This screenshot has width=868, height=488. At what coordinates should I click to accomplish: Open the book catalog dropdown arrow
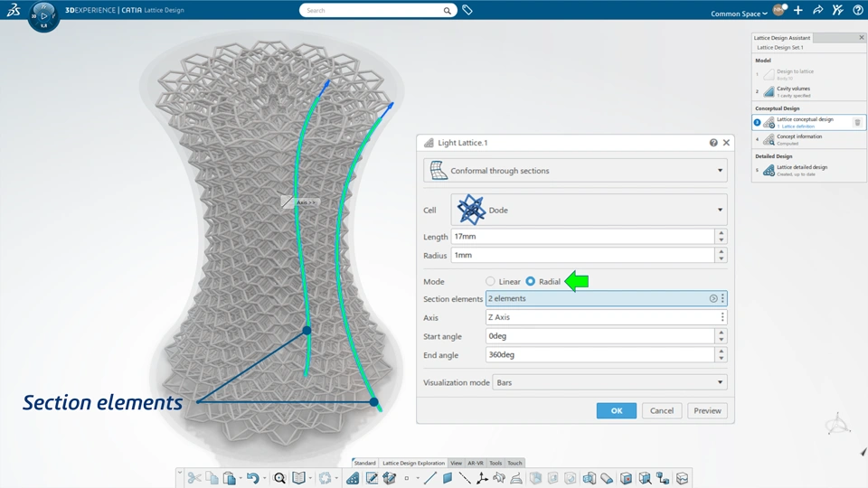click(310, 478)
